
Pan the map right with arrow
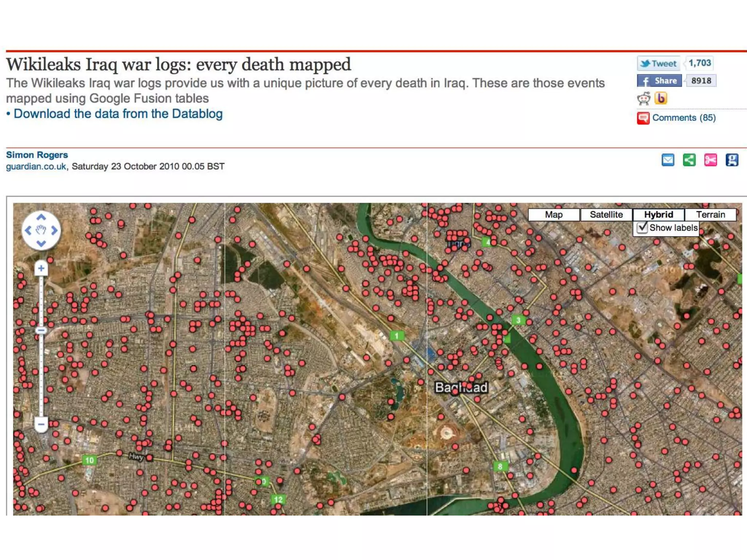tap(54, 230)
